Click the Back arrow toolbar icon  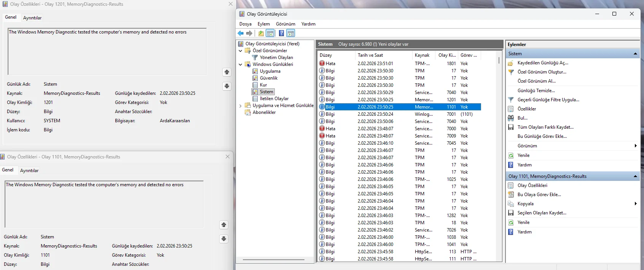coord(241,34)
